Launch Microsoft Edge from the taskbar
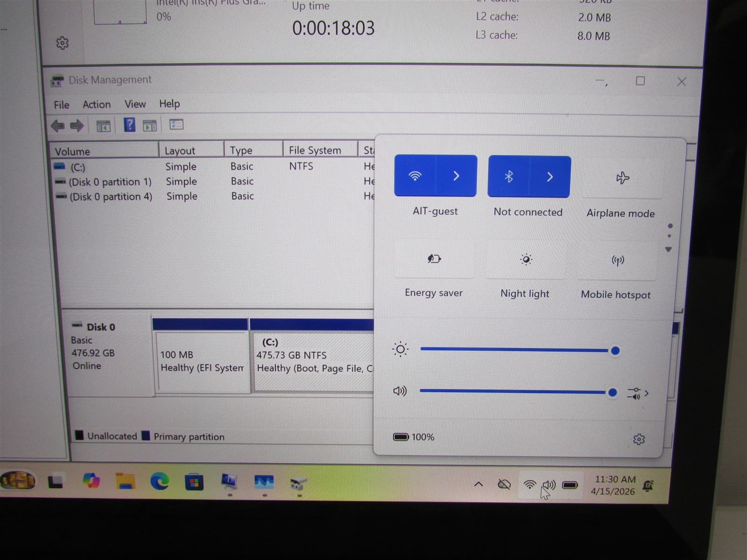This screenshot has height=560, width=747. (160, 481)
